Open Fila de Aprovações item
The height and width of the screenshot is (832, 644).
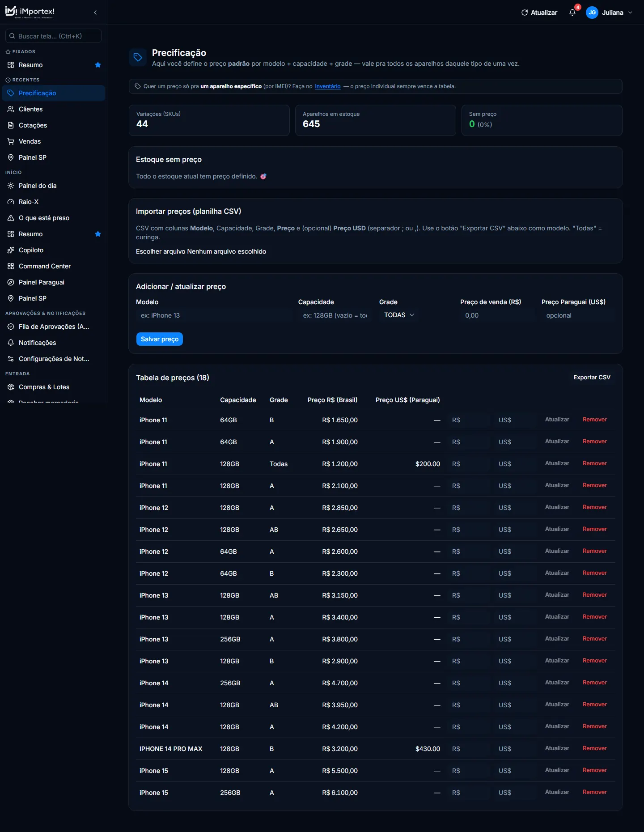click(x=54, y=327)
